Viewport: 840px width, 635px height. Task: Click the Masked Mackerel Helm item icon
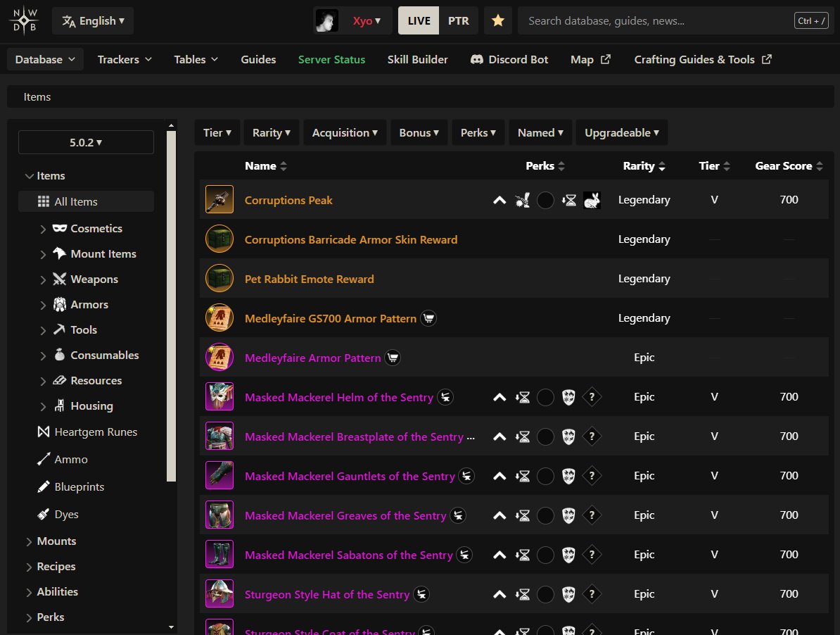[219, 396]
